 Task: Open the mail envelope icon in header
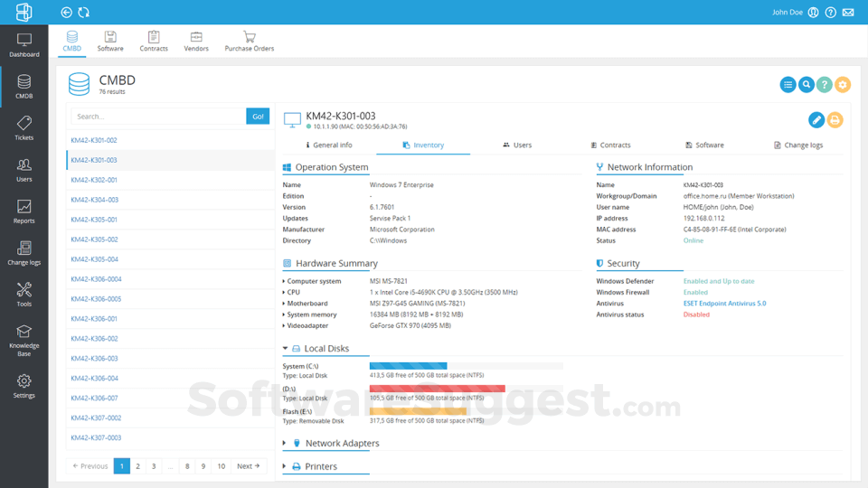pyautogui.click(x=848, y=12)
